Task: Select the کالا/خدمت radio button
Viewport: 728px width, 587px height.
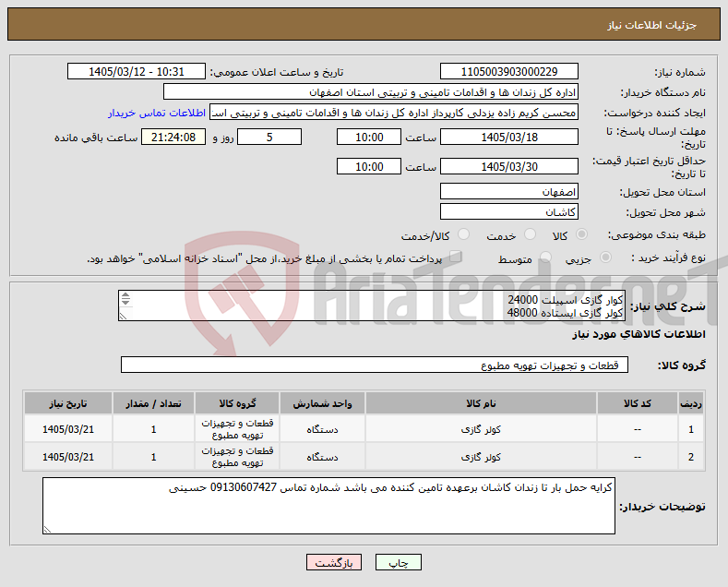Action: tap(463, 234)
